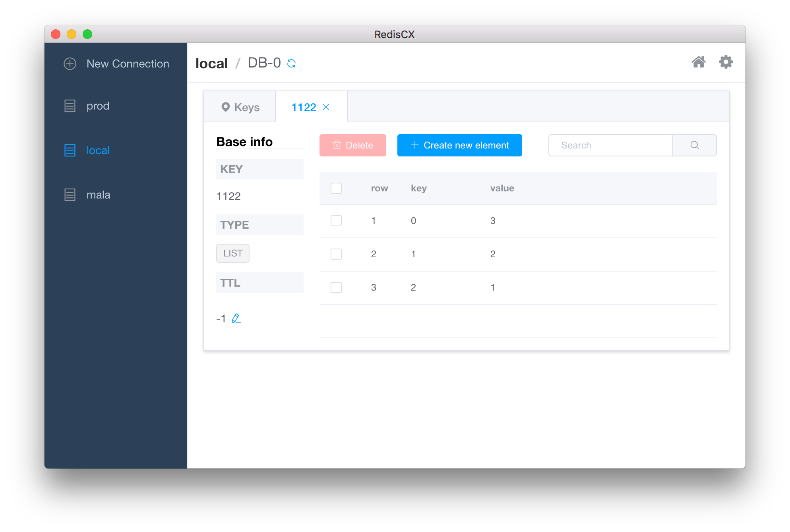The height and width of the screenshot is (532, 790).
Task: Click the document icon beside prod connection
Action: pyautogui.click(x=70, y=106)
